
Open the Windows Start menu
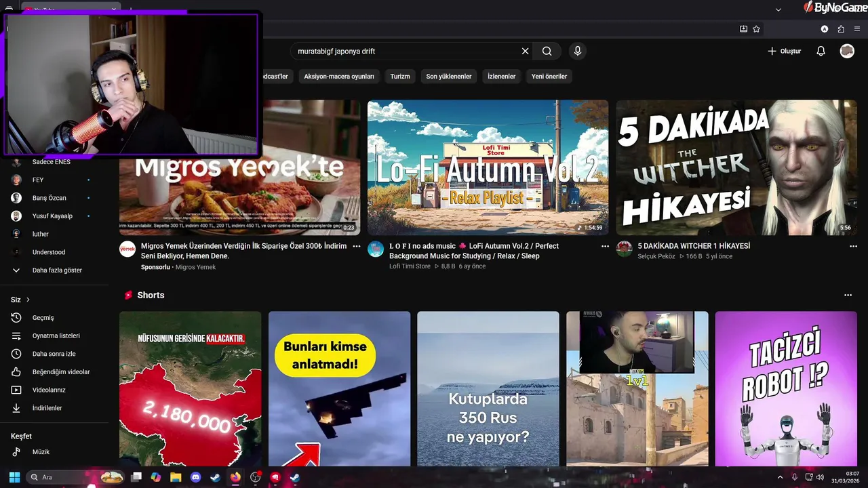(x=14, y=477)
